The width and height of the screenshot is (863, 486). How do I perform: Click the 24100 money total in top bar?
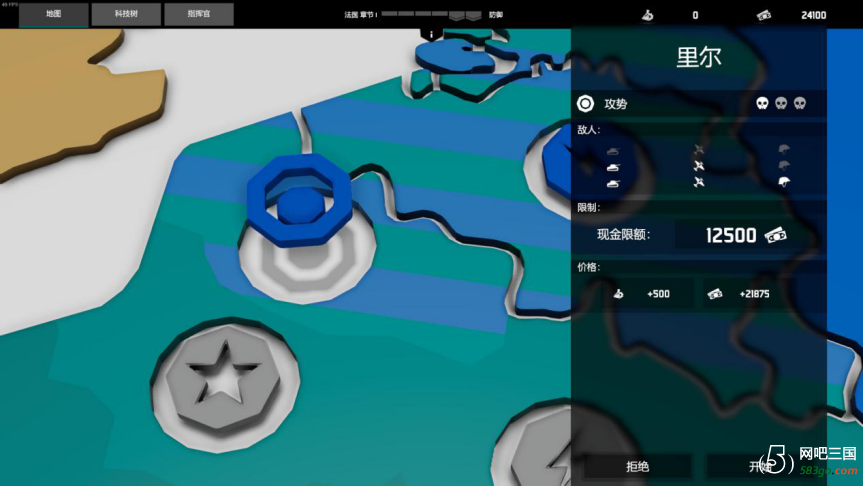pyautogui.click(x=813, y=15)
